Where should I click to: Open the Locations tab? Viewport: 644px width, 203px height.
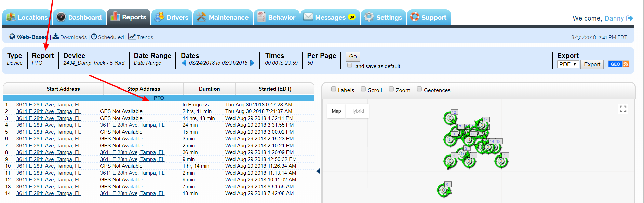[x=27, y=17]
